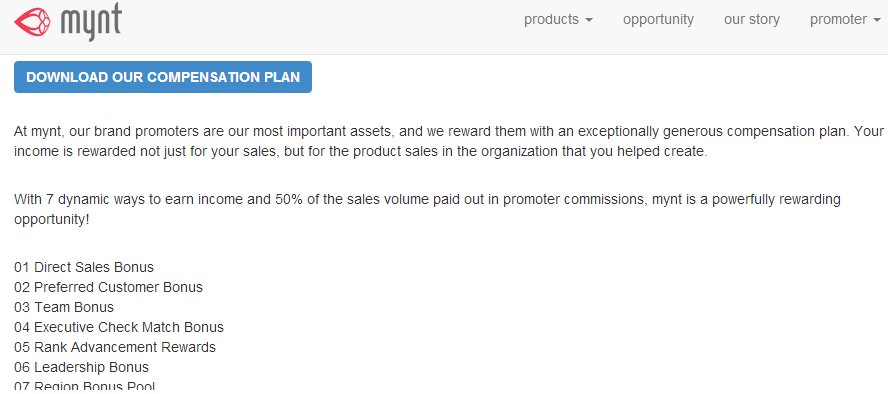Viewport: 888px width, 394px height.
Task: Click Download Our Compensation Plan button
Action: click(x=163, y=77)
